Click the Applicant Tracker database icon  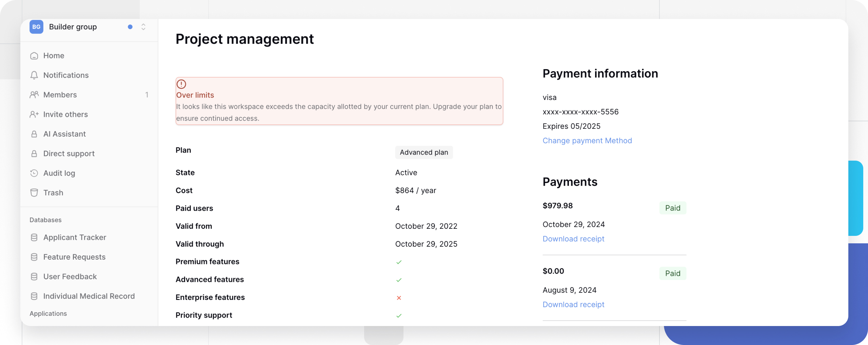pyautogui.click(x=34, y=238)
